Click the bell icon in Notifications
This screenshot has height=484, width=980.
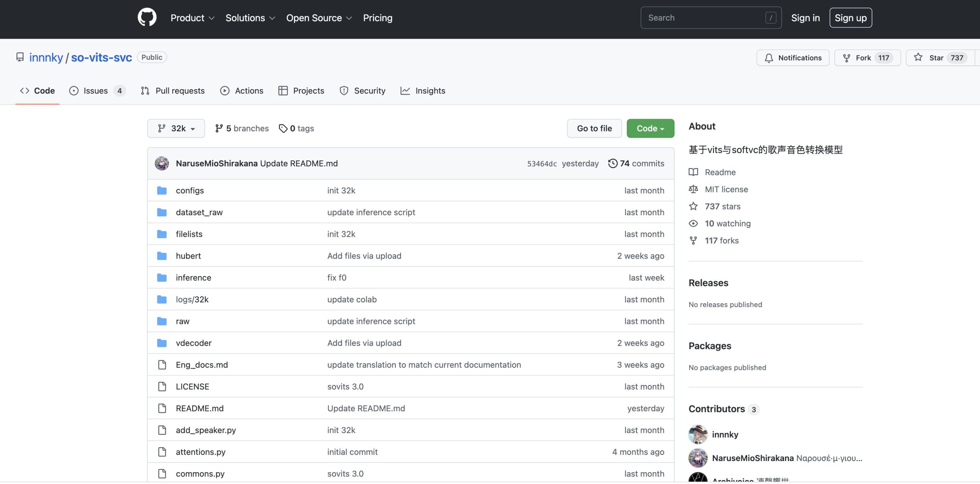pos(769,58)
